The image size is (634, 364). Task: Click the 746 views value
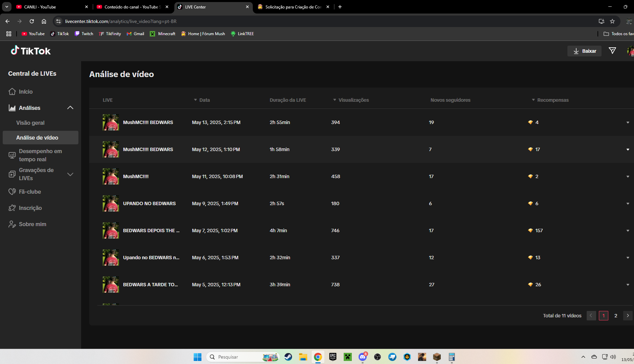335,230
